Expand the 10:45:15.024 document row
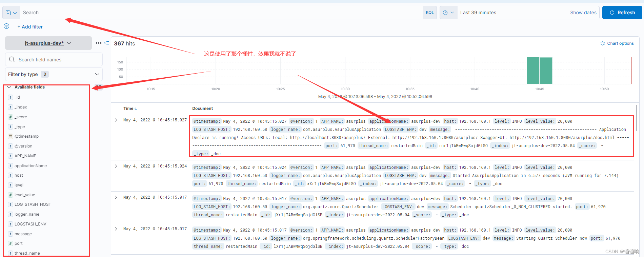 [x=116, y=166]
